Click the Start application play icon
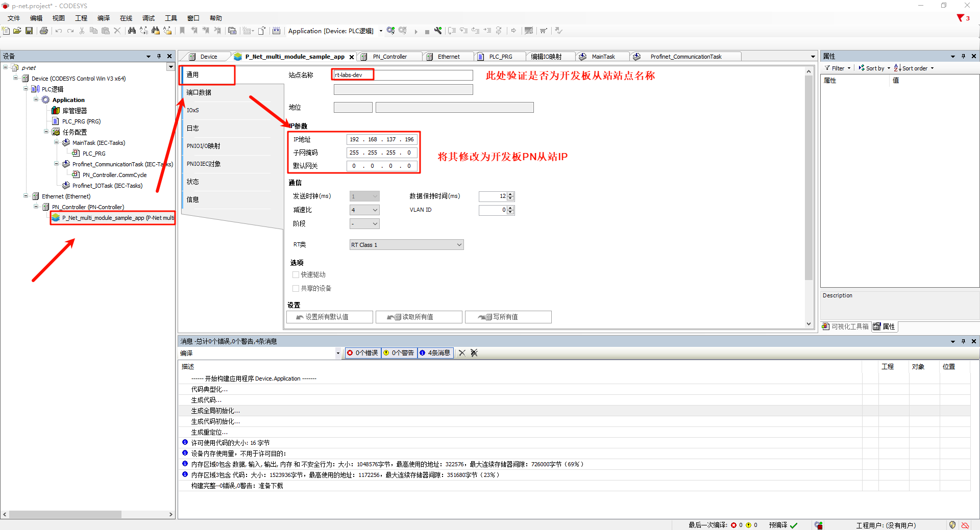Viewport: 980px width, 530px height. click(416, 32)
